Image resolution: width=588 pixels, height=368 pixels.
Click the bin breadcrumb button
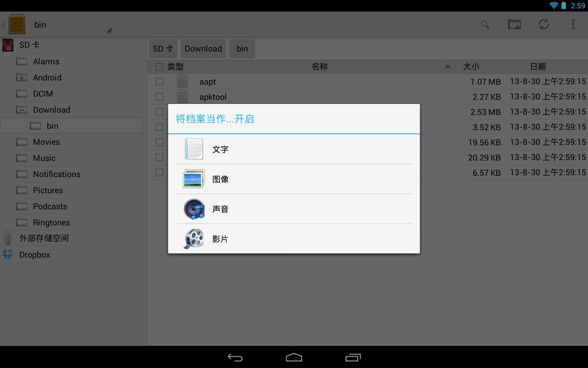(242, 48)
